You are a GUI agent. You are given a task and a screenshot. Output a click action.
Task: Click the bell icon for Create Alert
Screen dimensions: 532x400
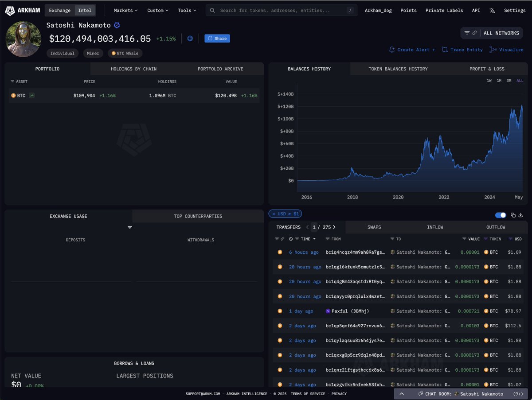[392, 50]
